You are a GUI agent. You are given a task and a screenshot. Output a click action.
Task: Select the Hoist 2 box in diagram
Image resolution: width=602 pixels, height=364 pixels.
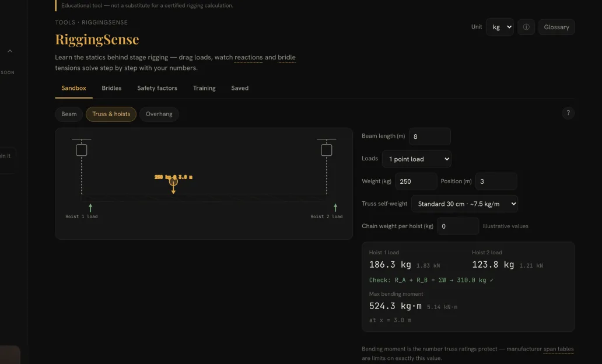point(326,150)
